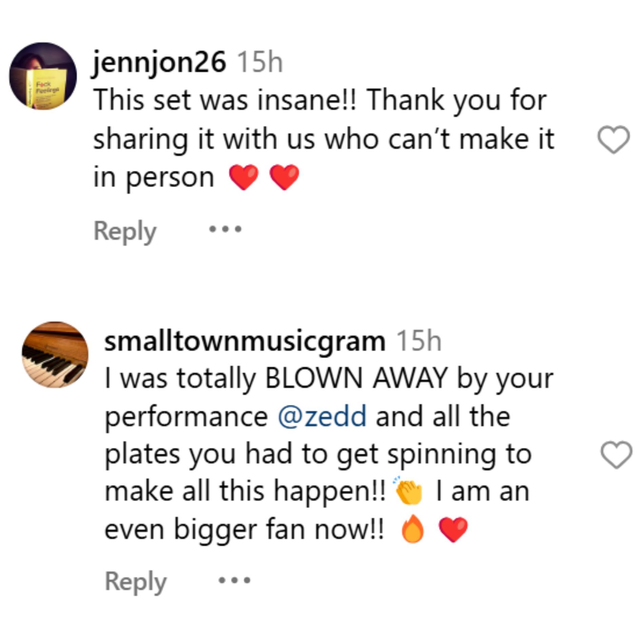Click the 15h timestamp beside jennjon26

[x=260, y=62]
